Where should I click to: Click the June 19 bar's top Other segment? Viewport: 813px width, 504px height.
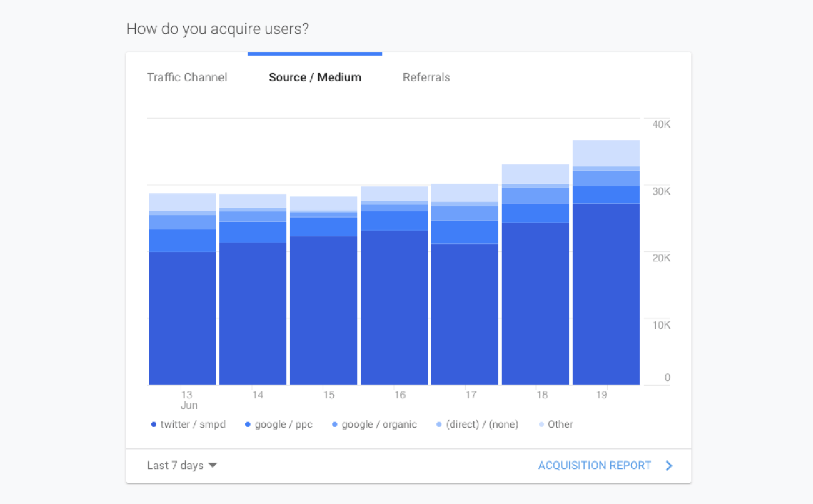pyautogui.click(x=606, y=153)
